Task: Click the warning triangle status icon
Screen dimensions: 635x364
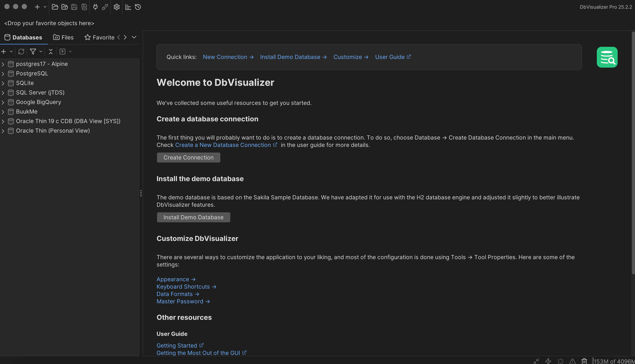Action: 573,361
